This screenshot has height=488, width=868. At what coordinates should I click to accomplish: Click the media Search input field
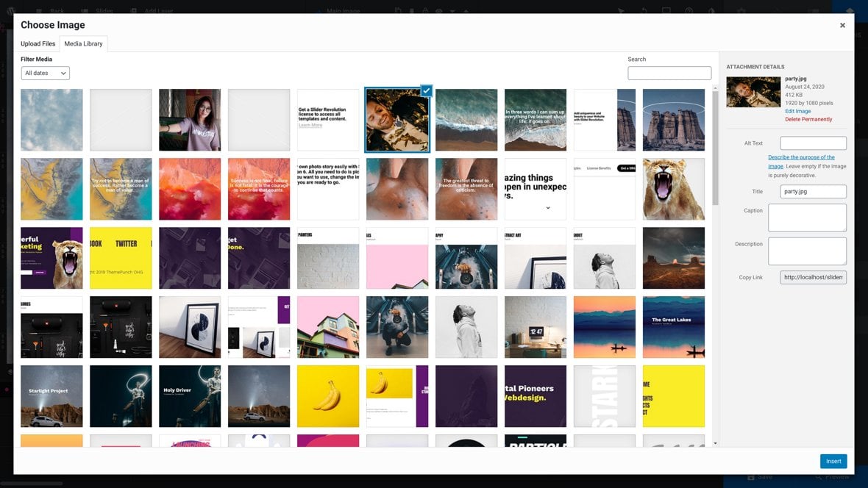[669, 73]
